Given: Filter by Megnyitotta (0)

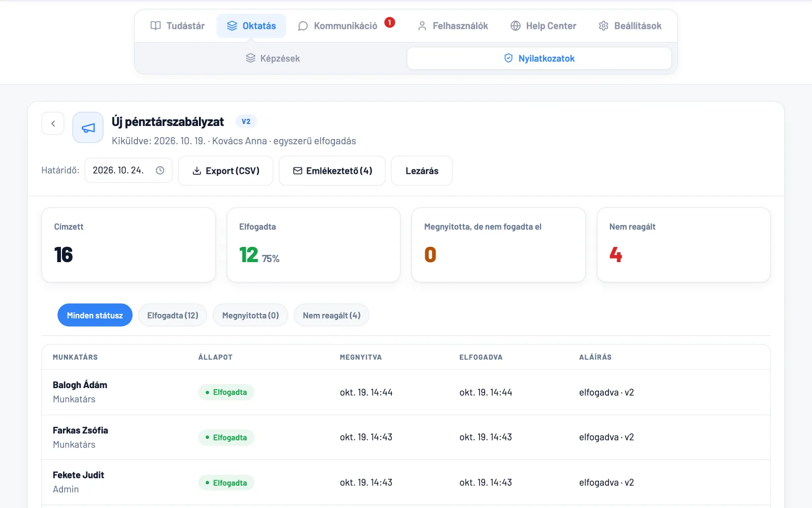Looking at the screenshot, I should [x=250, y=315].
